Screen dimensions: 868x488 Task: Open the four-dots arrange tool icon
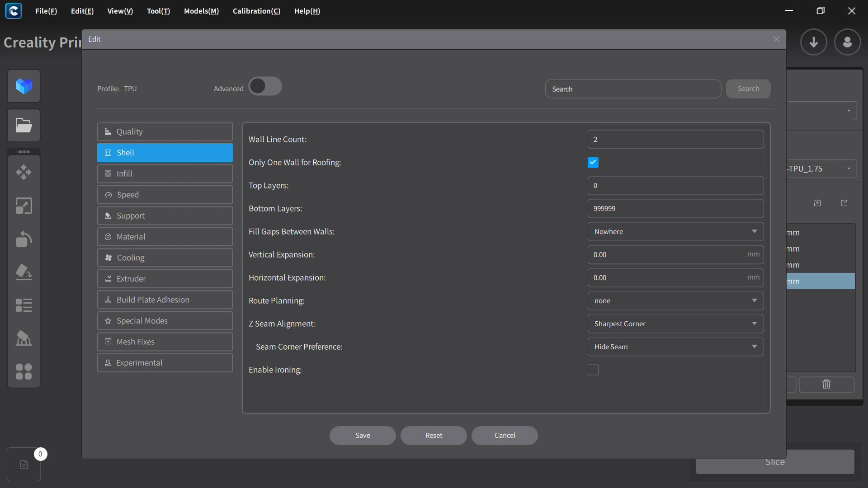(24, 371)
